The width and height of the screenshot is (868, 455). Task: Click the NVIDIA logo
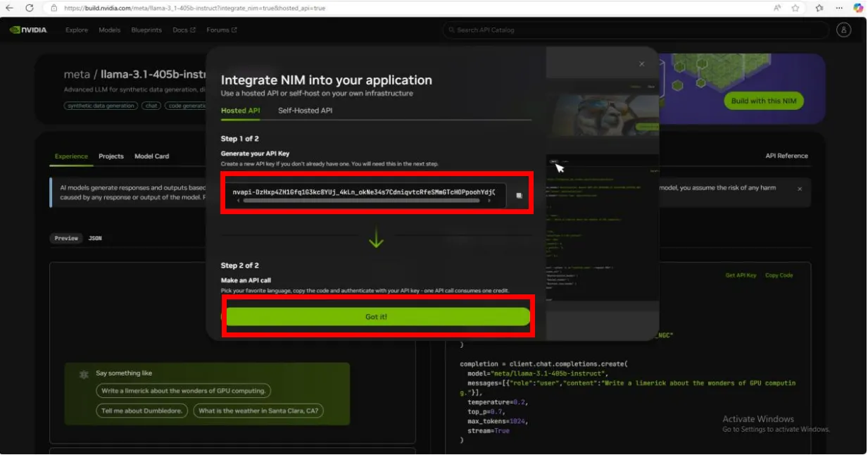click(29, 30)
